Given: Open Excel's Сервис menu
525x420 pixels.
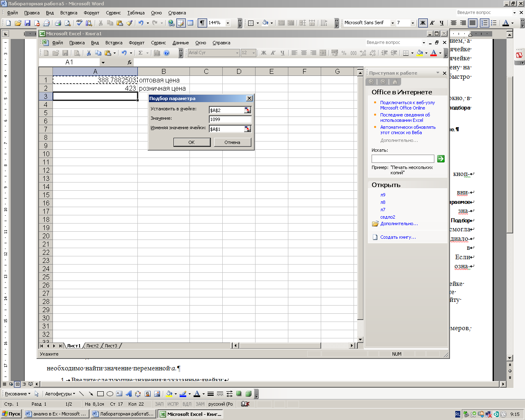Looking at the screenshot, I should [x=158, y=43].
